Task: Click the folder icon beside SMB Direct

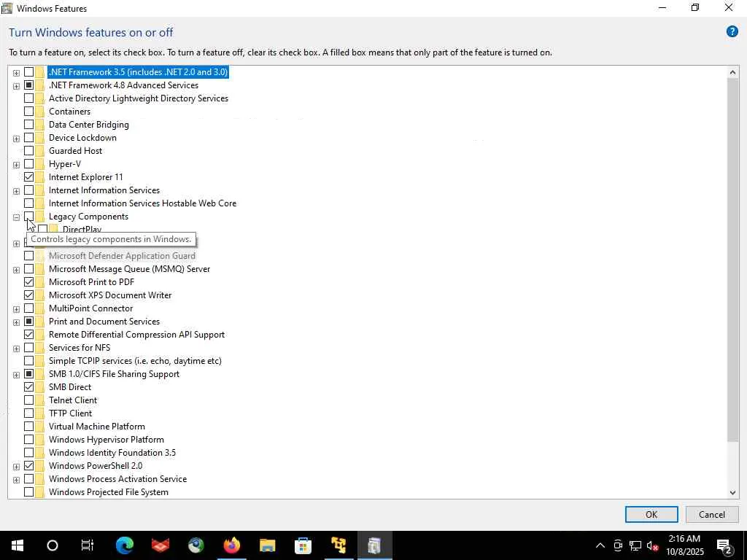Action: 40,387
